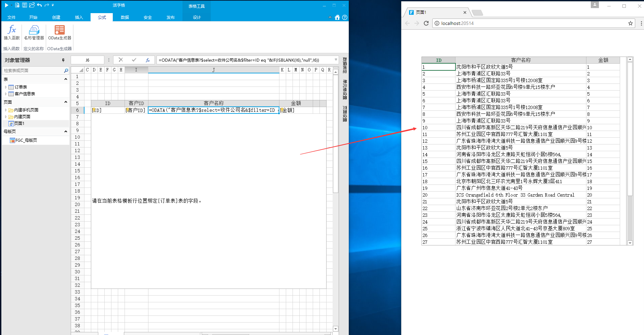This screenshot has height=335, width=644.
Task: Open the 页面设置 side panel tab
Action: (345, 113)
